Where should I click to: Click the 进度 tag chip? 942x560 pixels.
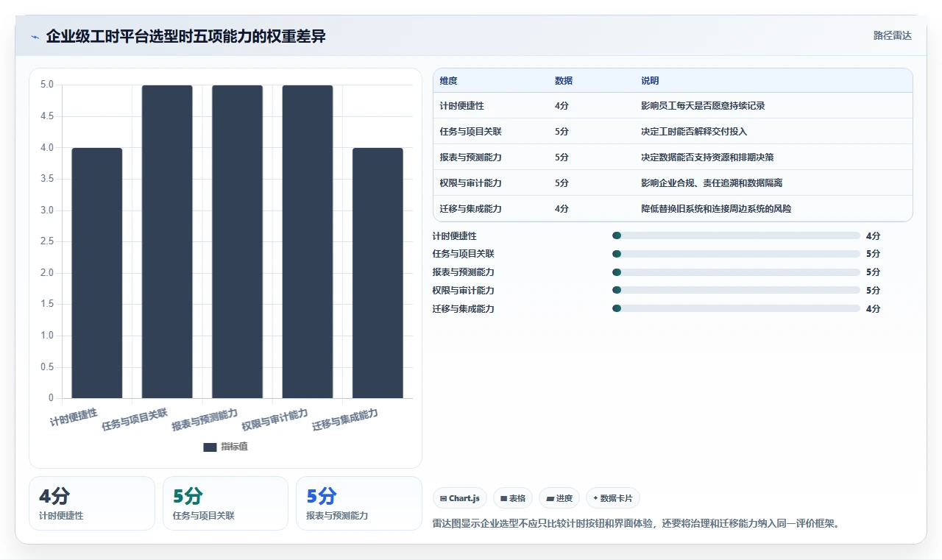[x=559, y=498]
